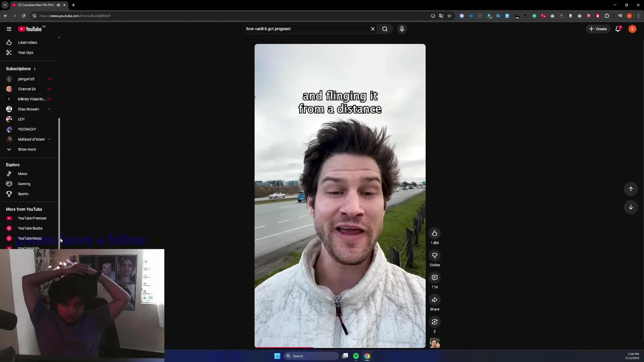Image resolution: width=644 pixels, height=362 pixels.
Task: Open the taskbar clock and date
Action: point(632,356)
